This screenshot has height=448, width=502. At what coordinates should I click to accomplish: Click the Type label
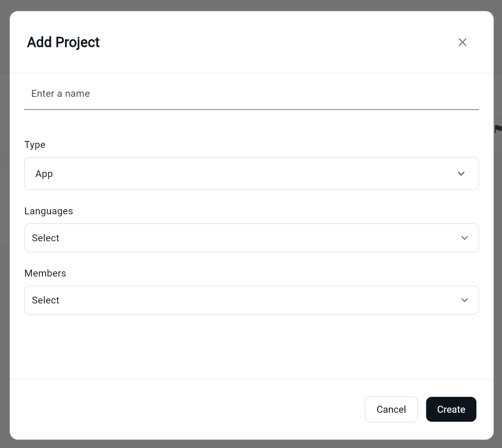click(x=35, y=145)
